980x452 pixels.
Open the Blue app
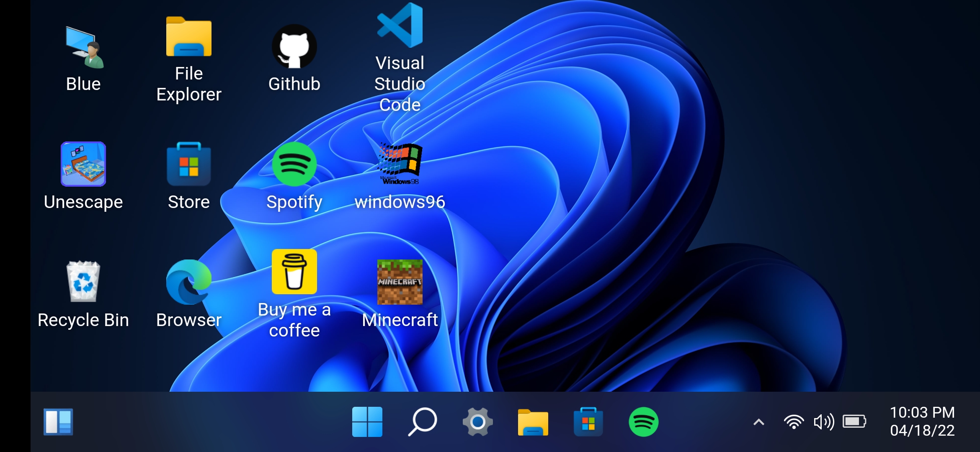(83, 47)
